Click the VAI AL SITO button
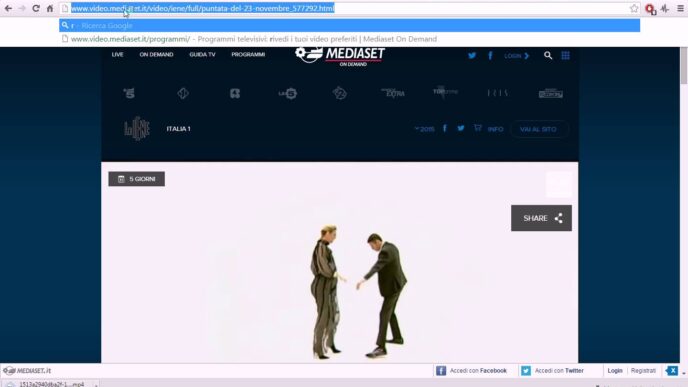Screen dimensions: 688x387 click(x=539, y=129)
